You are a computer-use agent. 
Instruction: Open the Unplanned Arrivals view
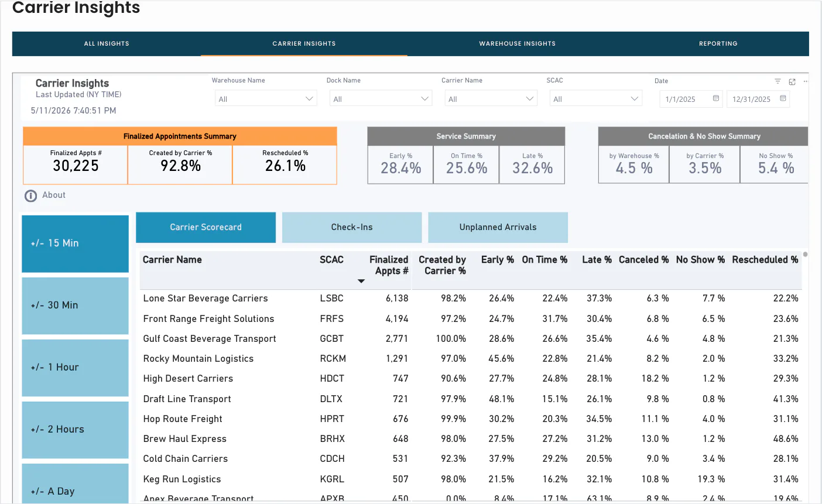[498, 227]
